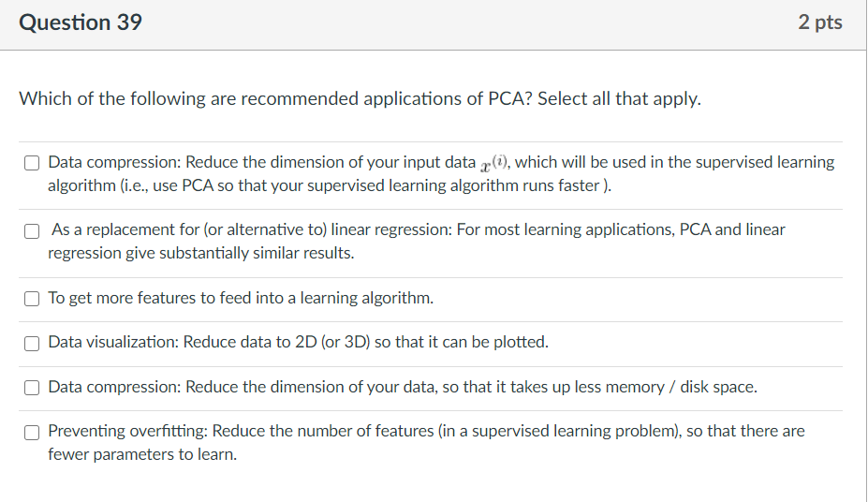868x502 pixels.
Task: Click the 'Which of the following' question prompt
Action: click(x=360, y=98)
